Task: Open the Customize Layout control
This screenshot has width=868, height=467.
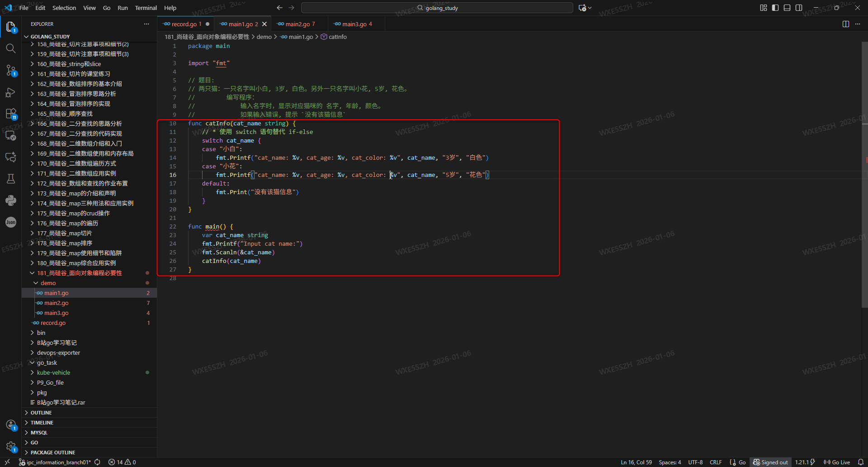Action: pyautogui.click(x=764, y=8)
